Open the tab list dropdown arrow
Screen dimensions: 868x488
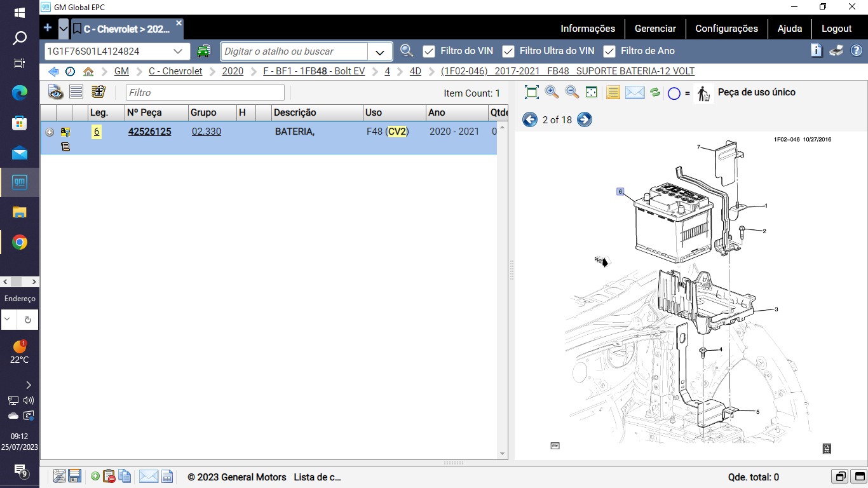pyautogui.click(x=64, y=29)
